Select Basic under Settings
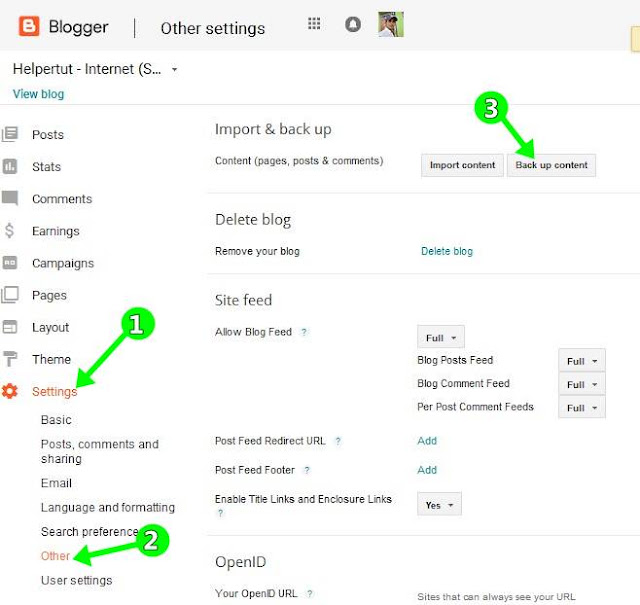 pos(56,420)
